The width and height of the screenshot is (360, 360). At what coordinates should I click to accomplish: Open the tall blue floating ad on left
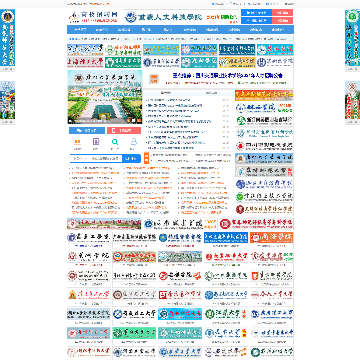pos(7,38)
